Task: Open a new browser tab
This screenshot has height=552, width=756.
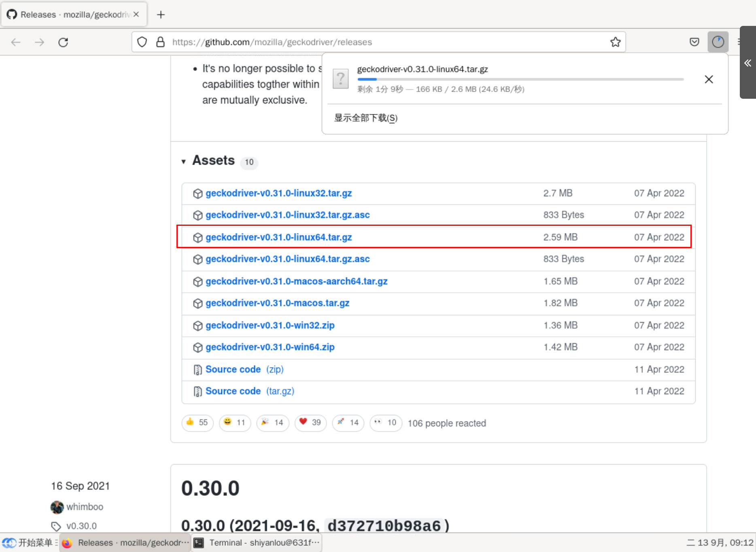Action: pos(161,15)
